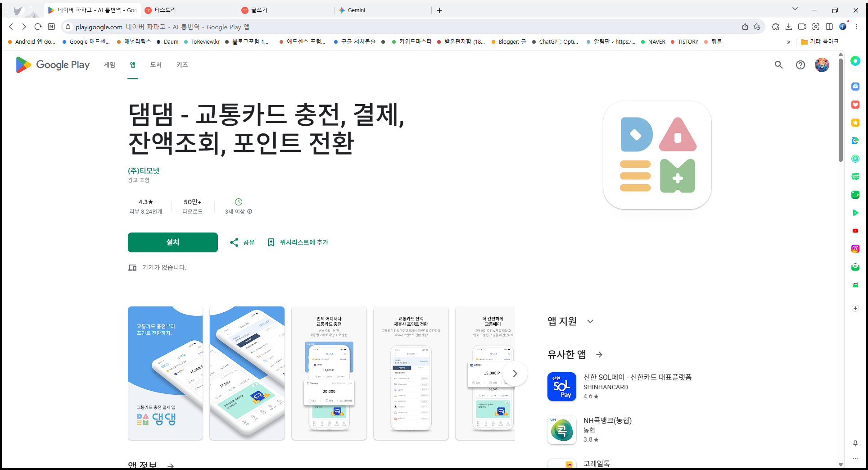Switch to the 티스토리 browser tab
The height and width of the screenshot is (470, 868).
pos(189,10)
